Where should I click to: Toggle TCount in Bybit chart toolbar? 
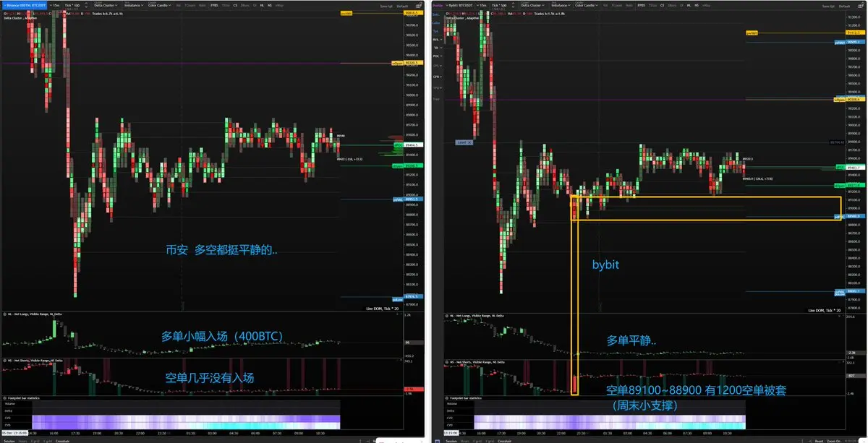(617, 6)
